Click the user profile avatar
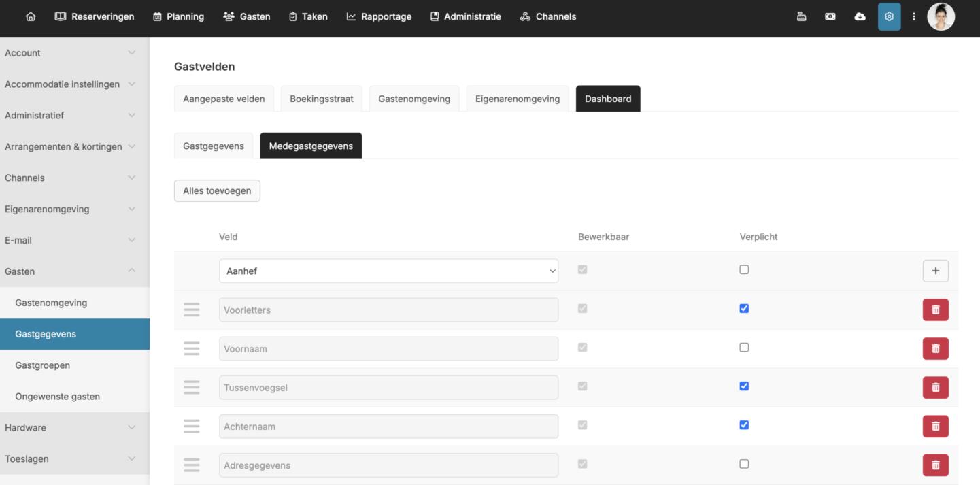 [941, 17]
